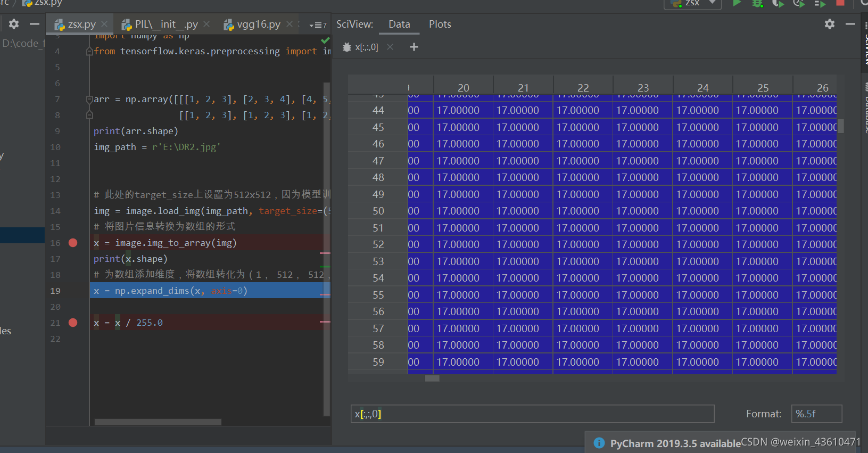Stop the running process with red square
The width and height of the screenshot is (868, 453).
click(x=840, y=3)
